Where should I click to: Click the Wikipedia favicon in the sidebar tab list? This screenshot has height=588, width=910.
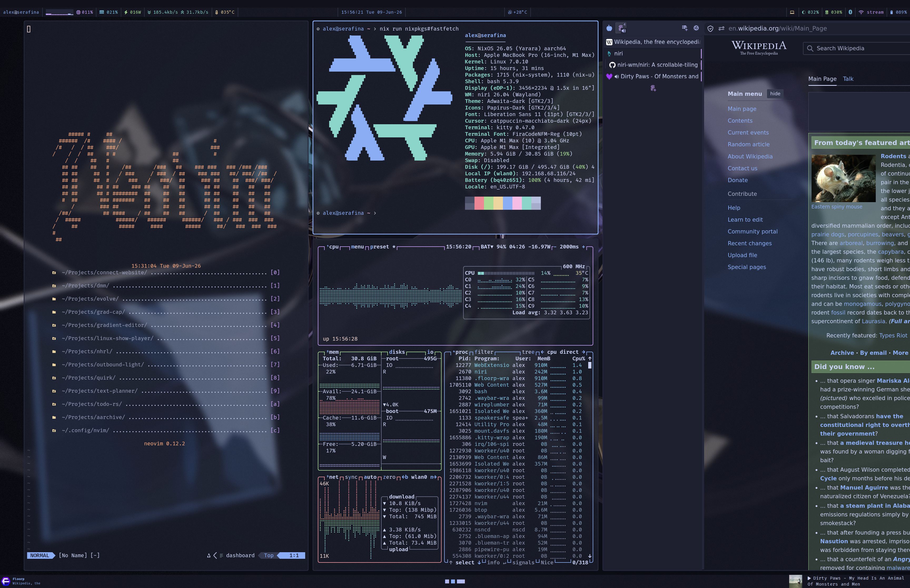(x=609, y=42)
